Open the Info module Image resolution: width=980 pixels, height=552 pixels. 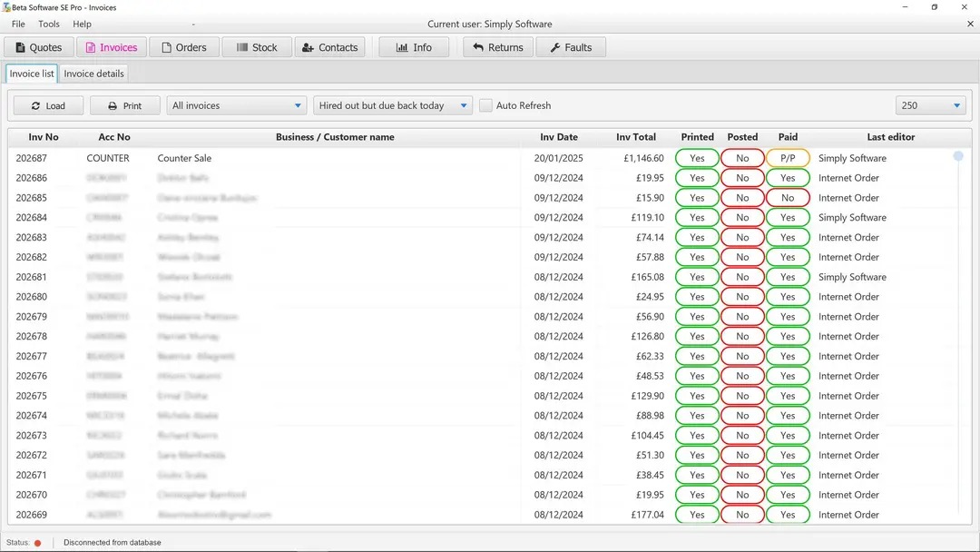tap(414, 47)
